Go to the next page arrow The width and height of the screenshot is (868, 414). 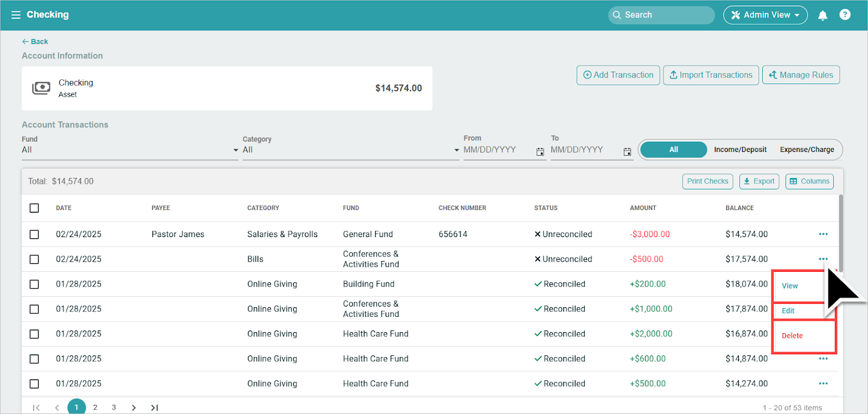point(133,407)
